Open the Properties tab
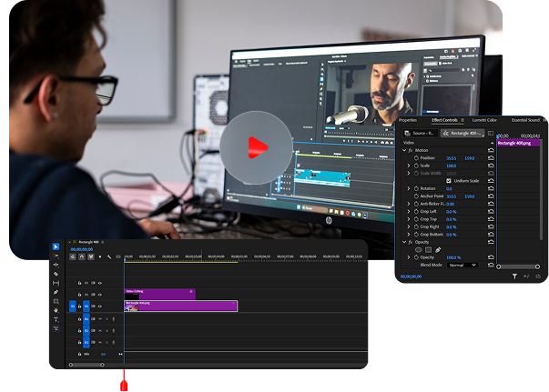The height and width of the screenshot is (392, 549). (407, 120)
